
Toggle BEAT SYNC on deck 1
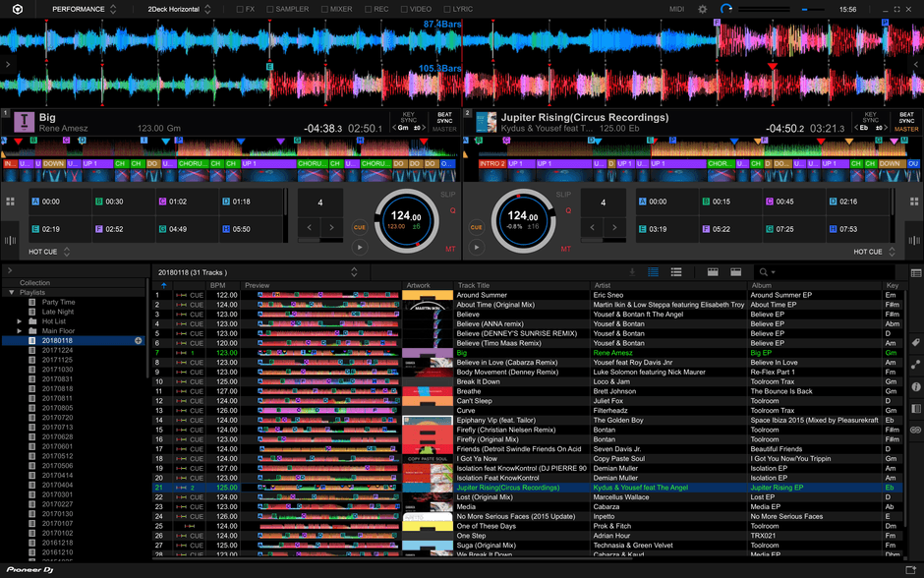click(x=444, y=118)
